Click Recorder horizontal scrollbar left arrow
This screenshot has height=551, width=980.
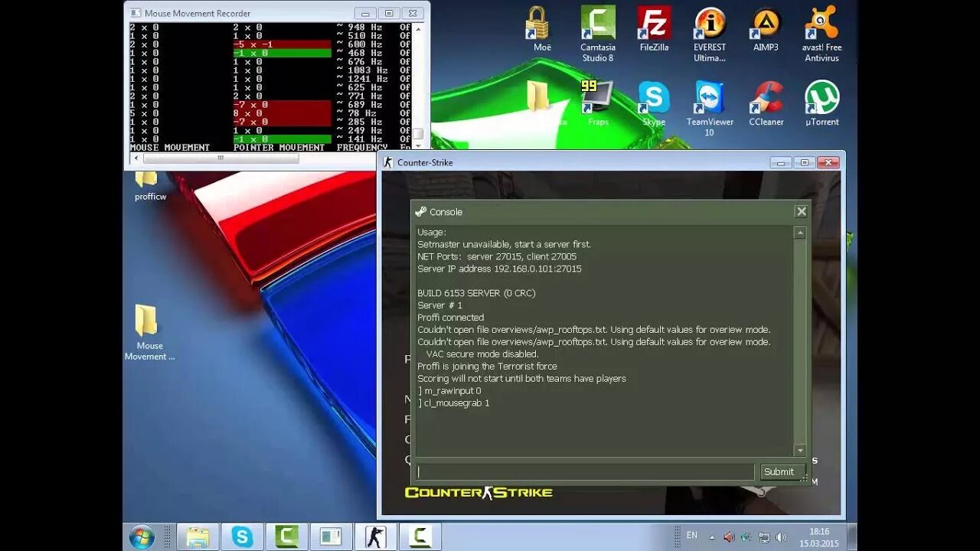point(136,158)
